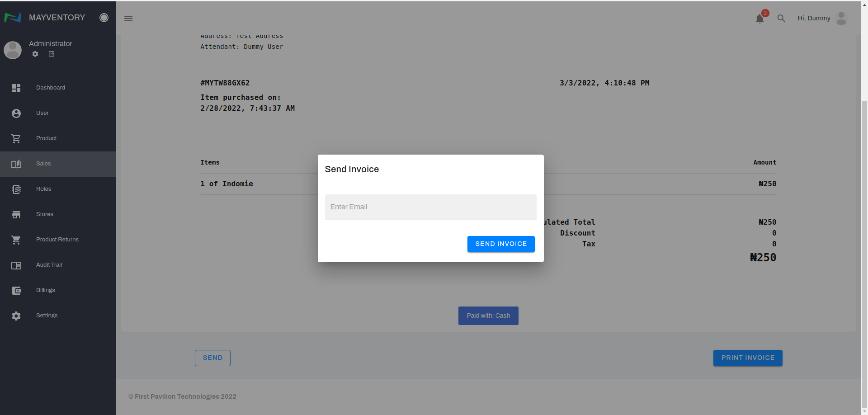Click the hamburger menu icon
This screenshot has width=868, height=415.
pos(128,19)
